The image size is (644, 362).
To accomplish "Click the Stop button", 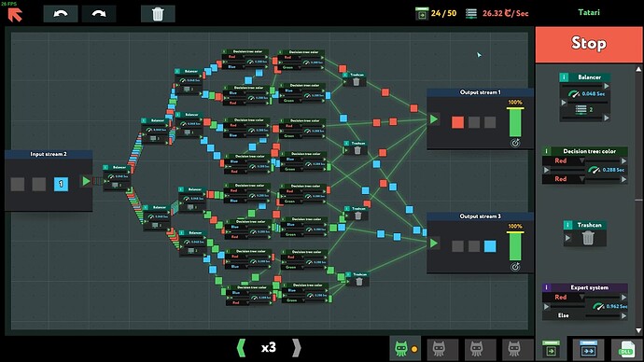I will click(589, 45).
